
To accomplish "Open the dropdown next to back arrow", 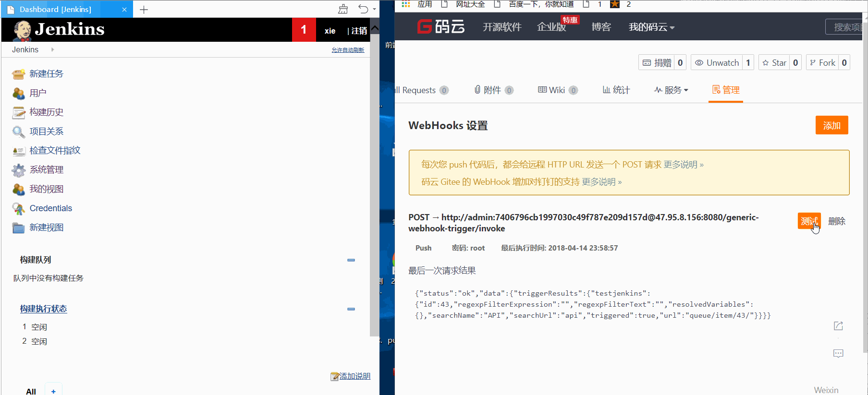I will coord(374,9).
